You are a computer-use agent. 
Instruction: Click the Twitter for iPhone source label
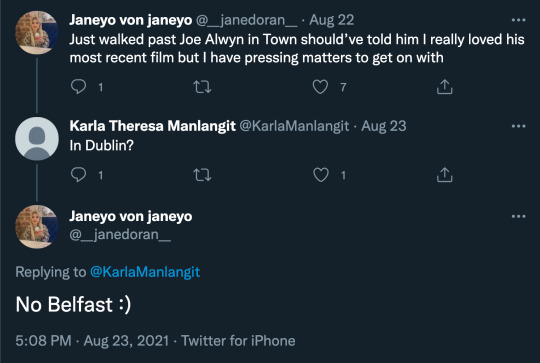tap(238, 341)
